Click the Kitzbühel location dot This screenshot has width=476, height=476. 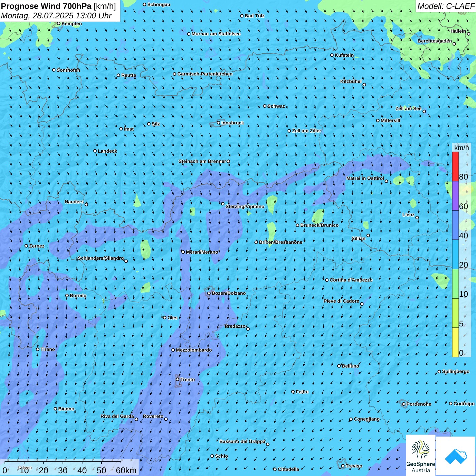pyautogui.click(x=364, y=85)
